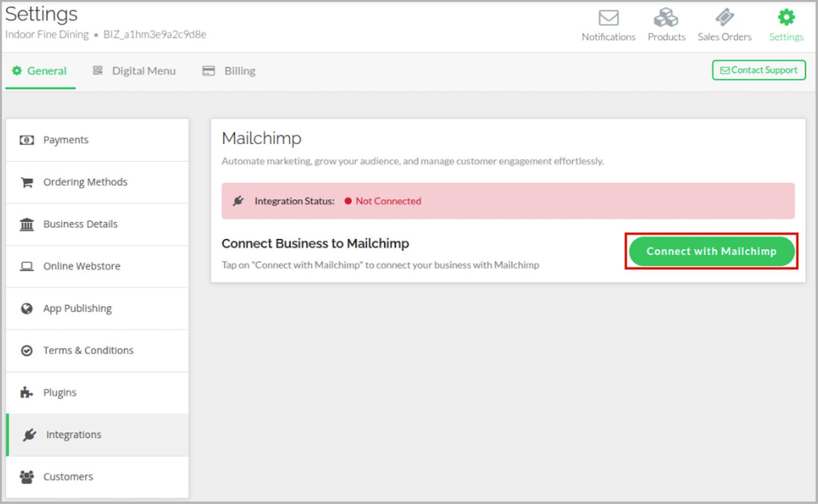
Task: Click the Settings gear icon
Action: click(x=786, y=18)
